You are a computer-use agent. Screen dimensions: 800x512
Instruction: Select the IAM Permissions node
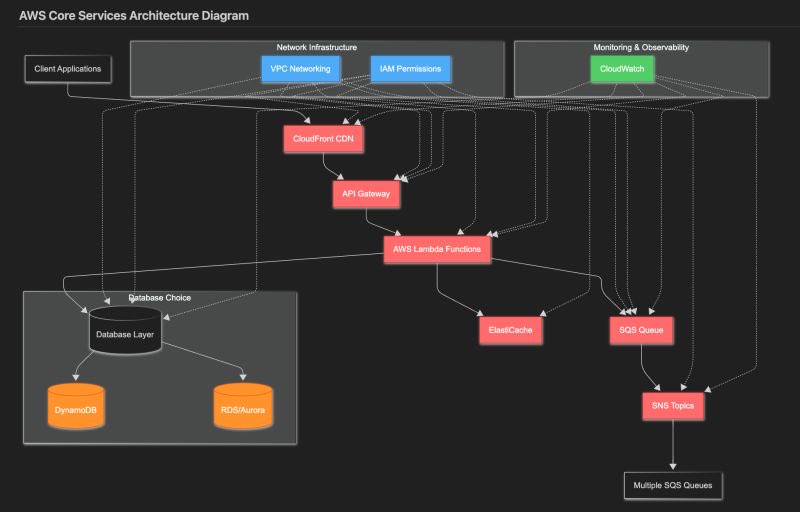coord(411,69)
